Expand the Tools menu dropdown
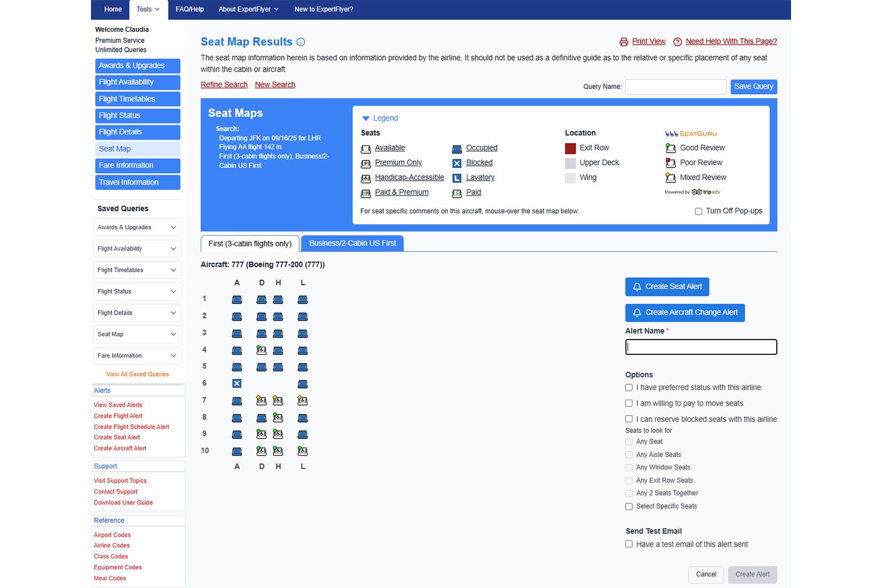 [148, 9]
